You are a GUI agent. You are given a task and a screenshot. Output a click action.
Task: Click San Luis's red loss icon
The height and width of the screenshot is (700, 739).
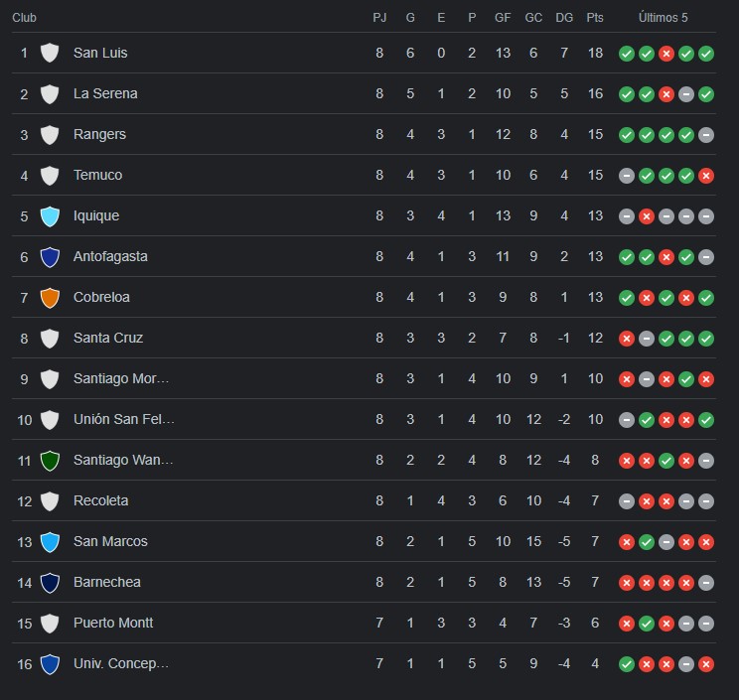[x=665, y=54]
